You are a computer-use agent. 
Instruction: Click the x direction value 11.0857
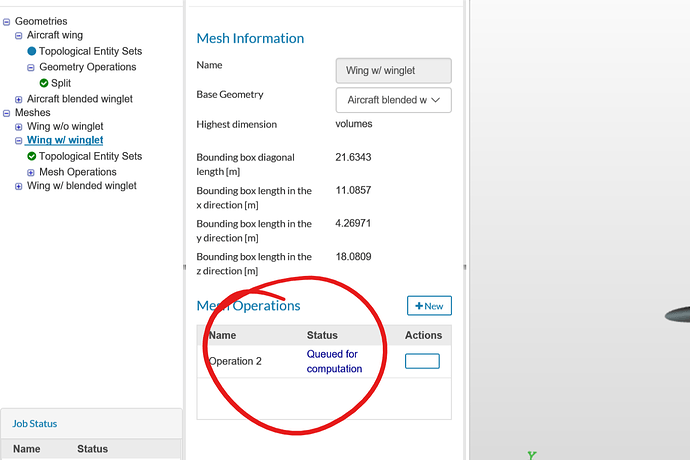[353, 190]
